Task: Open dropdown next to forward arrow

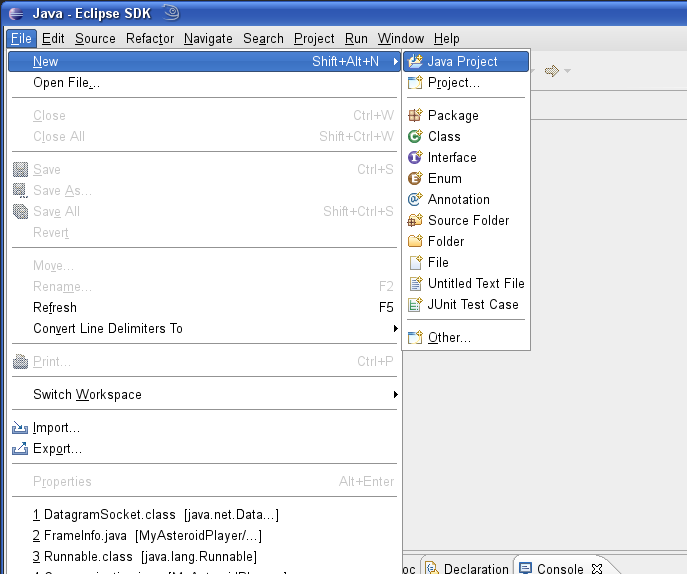Action: pyautogui.click(x=567, y=71)
